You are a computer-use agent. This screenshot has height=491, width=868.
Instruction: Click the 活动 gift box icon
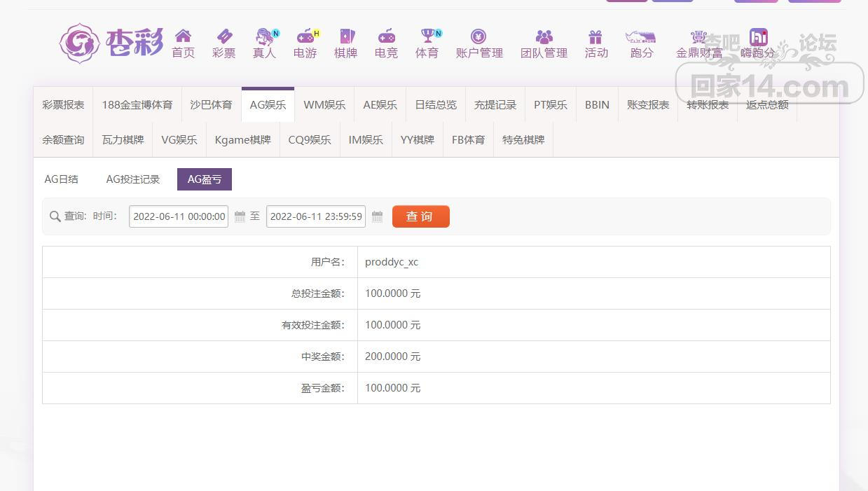595,36
